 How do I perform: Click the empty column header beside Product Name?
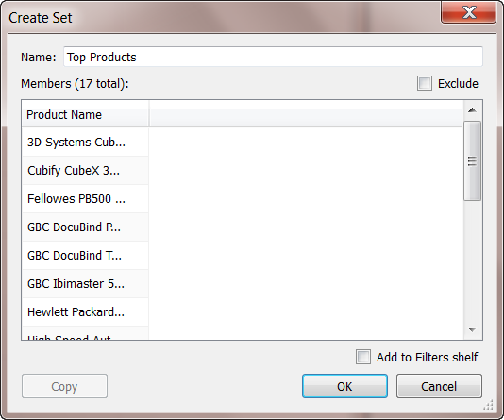(306, 115)
